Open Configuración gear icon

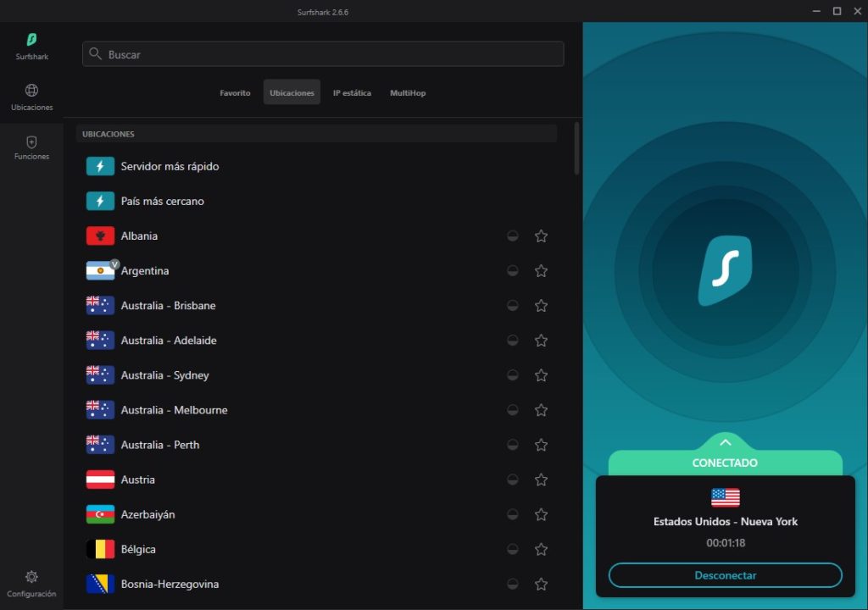pos(31,577)
